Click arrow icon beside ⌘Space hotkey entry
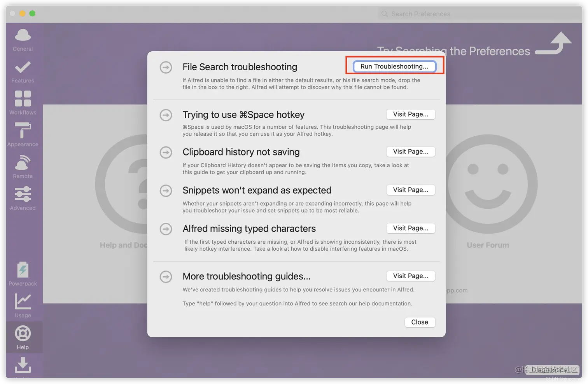 coord(166,115)
